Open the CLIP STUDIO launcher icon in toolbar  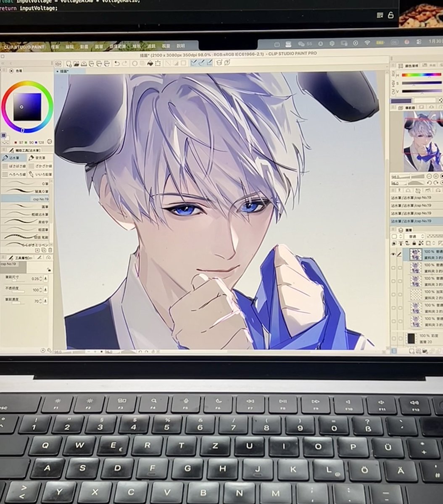click(x=58, y=63)
